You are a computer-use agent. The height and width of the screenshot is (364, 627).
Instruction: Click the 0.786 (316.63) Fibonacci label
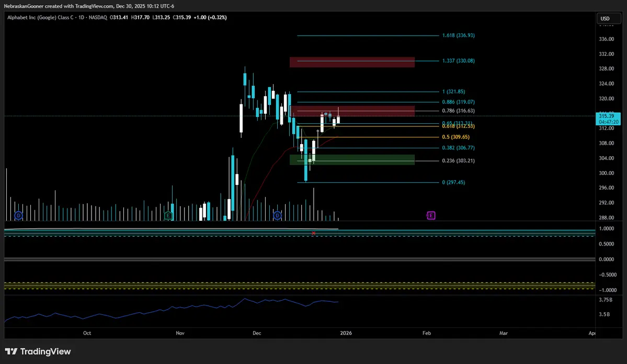point(458,111)
